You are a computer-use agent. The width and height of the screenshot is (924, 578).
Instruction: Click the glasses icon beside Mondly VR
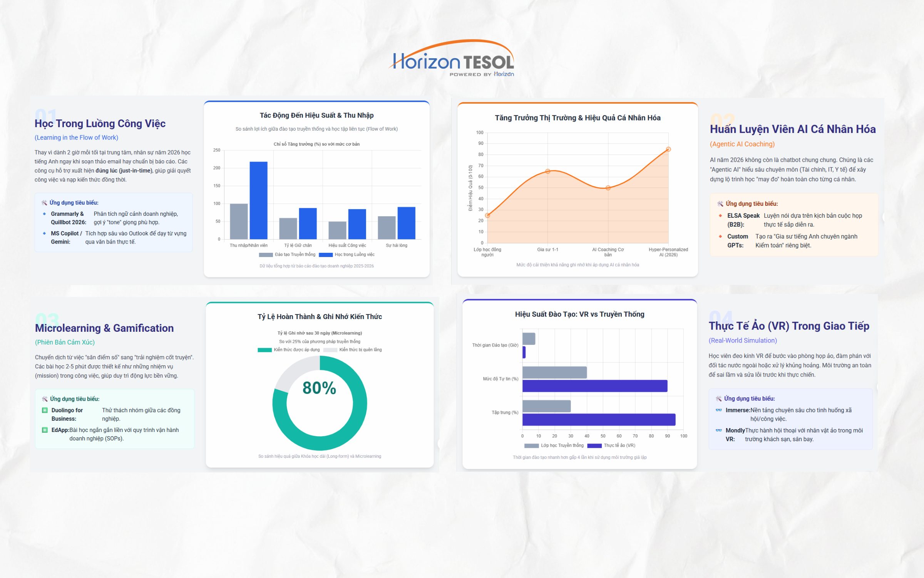[718, 430]
